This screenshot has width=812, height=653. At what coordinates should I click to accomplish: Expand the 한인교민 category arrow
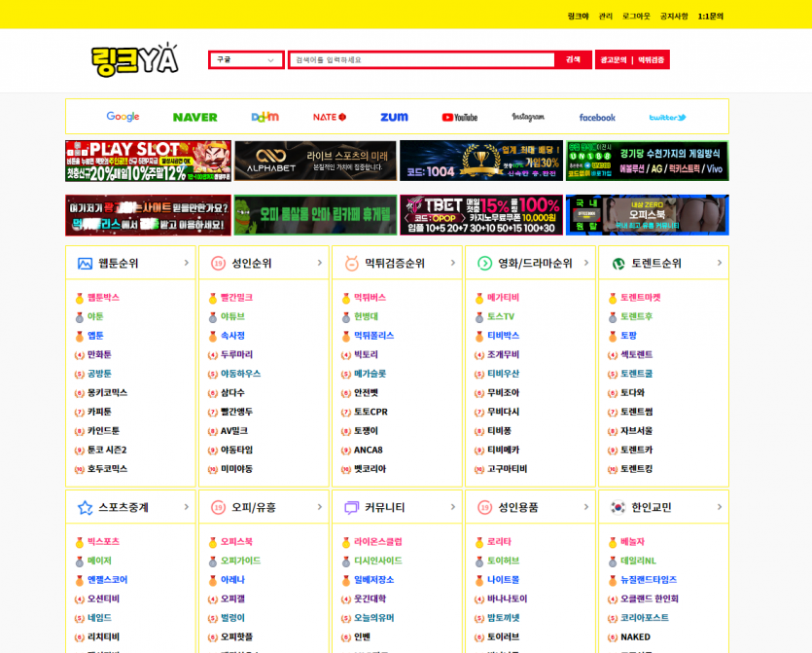[720, 507]
